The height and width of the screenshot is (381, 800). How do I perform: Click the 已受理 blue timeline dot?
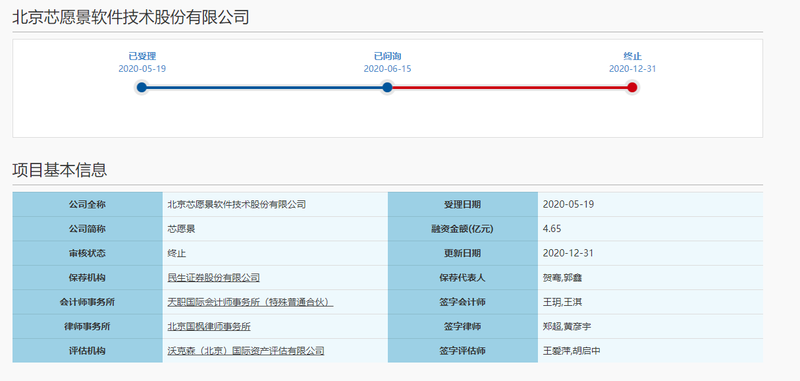(x=142, y=88)
